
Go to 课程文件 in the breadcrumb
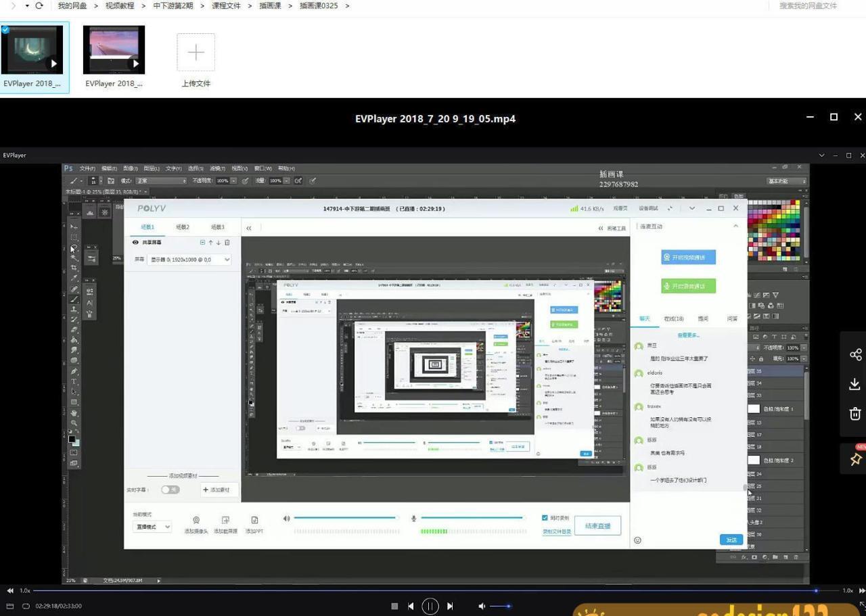click(226, 6)
